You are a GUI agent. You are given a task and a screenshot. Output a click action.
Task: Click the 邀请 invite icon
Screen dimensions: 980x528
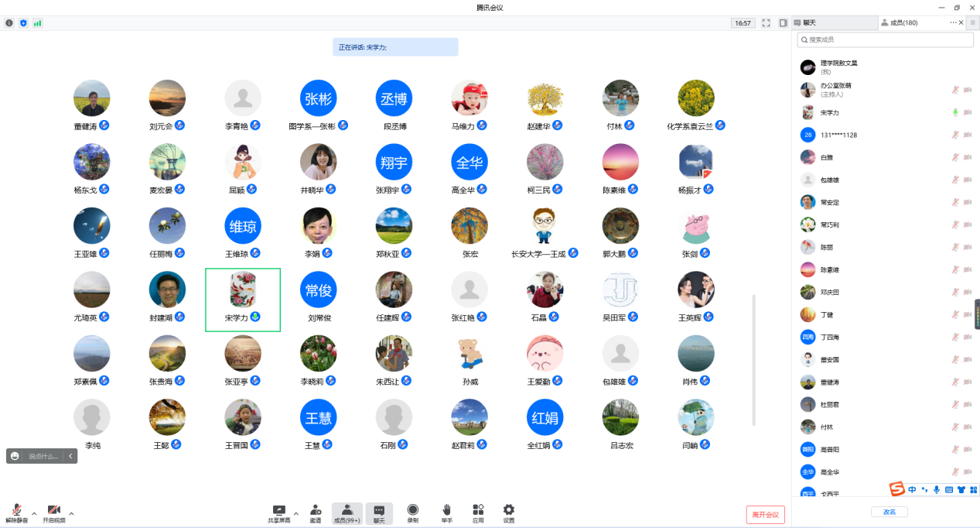[316, 513]
